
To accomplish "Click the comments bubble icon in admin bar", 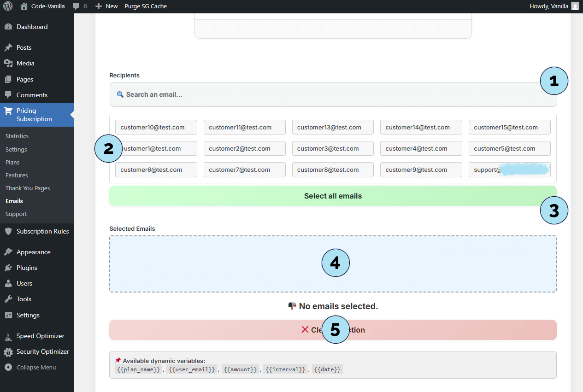I will tap(77, 6).
